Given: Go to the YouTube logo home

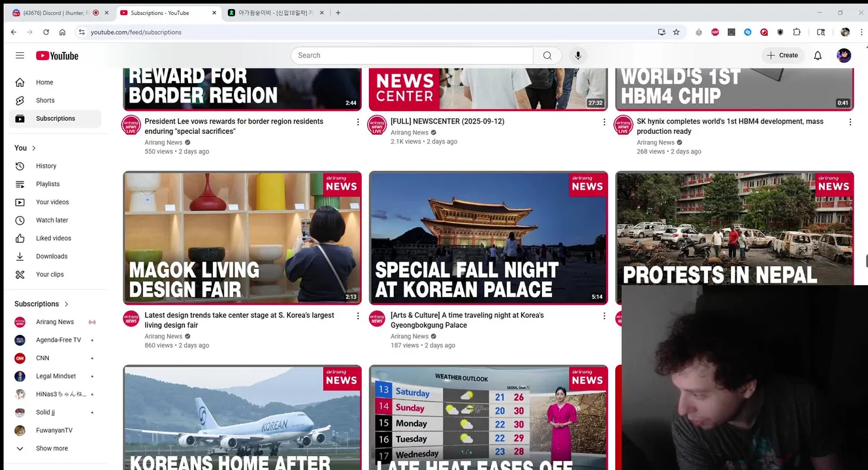Looking at the screenshot, I should click(x=57, y=55).
